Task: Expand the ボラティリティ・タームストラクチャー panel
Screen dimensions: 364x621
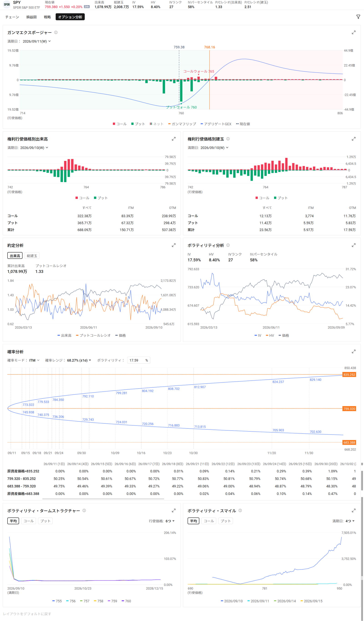Action: 174,511
